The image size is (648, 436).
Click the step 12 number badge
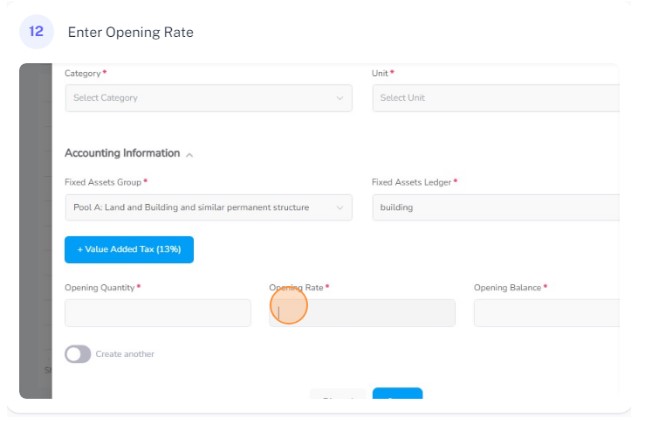click(36, 32)
